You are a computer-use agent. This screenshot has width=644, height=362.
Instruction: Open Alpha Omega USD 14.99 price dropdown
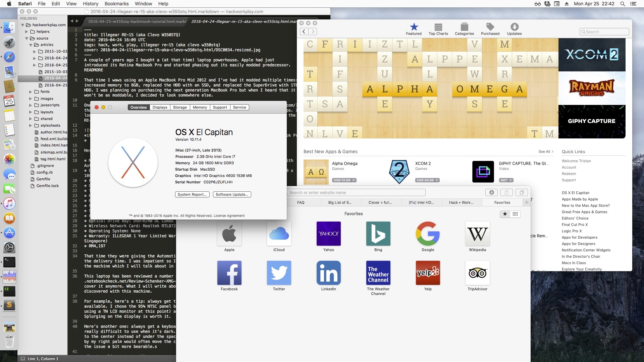tap(353, 180)
